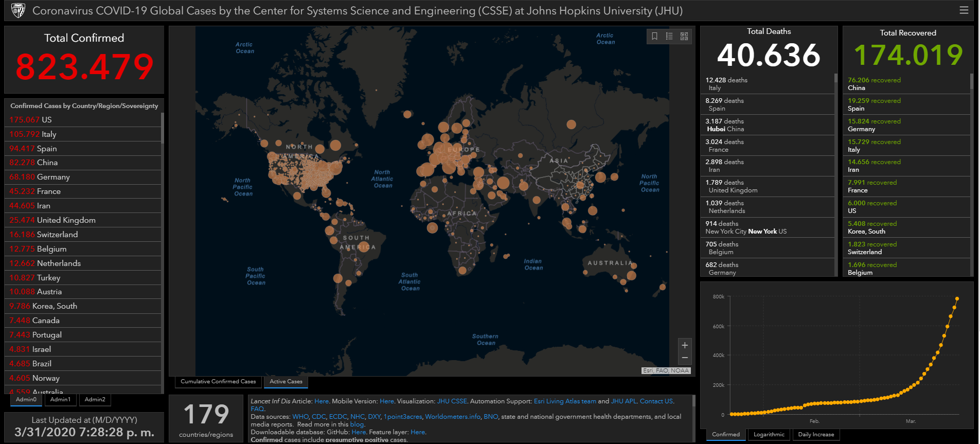
Task: Select China in confirmed cases list
Action: coord(84,163)
